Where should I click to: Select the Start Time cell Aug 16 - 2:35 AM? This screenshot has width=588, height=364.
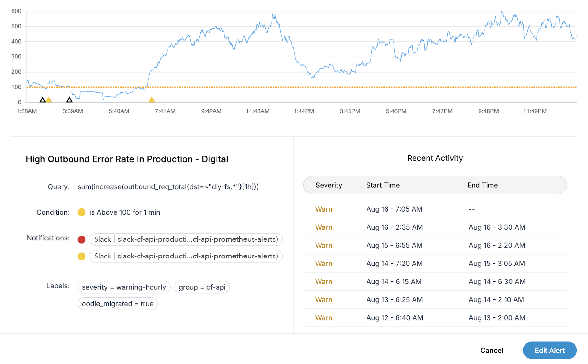394,227
